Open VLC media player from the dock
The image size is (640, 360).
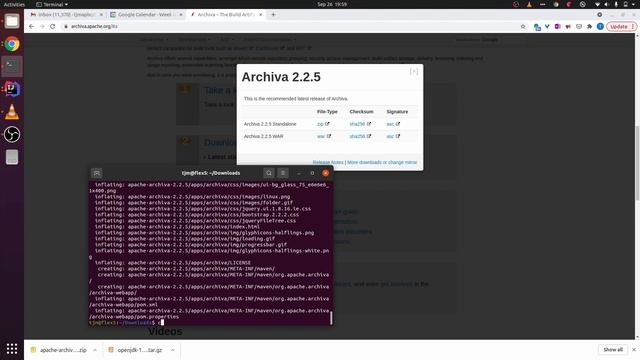click(12, 112)
